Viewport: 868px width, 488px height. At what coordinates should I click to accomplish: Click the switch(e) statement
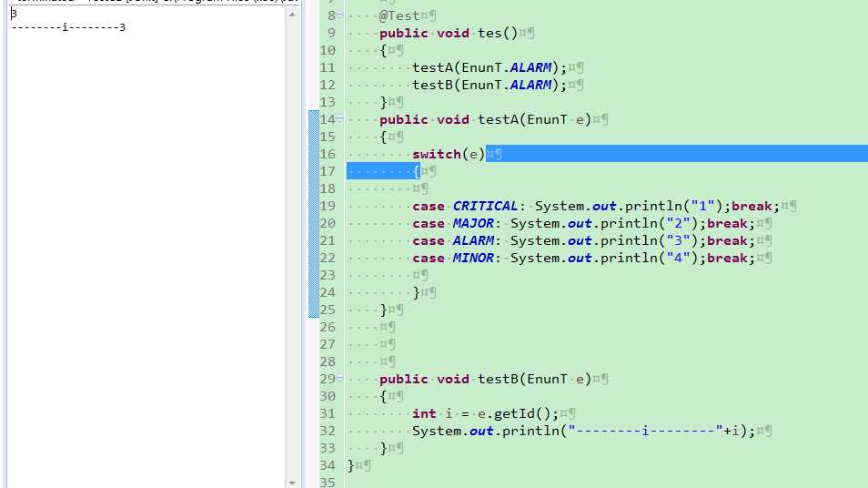pyautogui.click(x=449, y=154)
